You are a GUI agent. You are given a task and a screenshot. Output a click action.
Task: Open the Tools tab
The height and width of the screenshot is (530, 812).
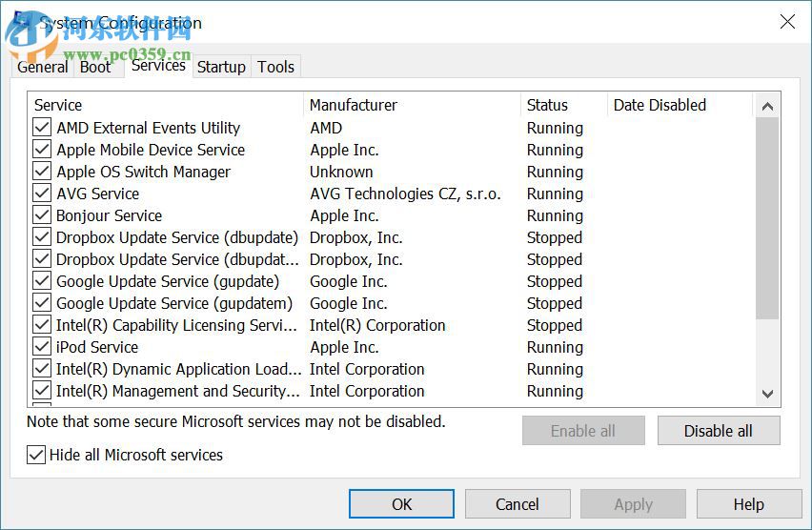276,67
